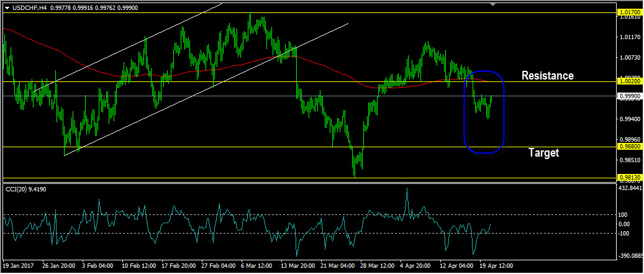This screenshot has height=274, width=644.
Task: Click the 1.01170 price scale value
Action: 629,37
